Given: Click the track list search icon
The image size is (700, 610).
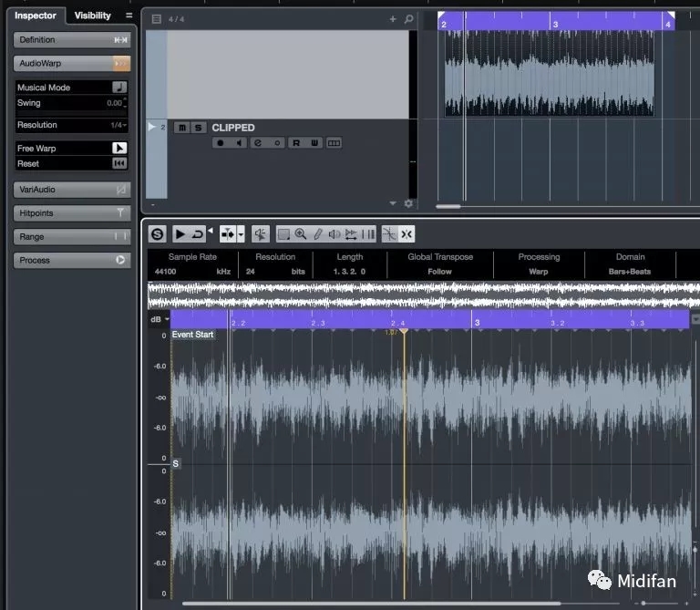Looking at the screenshot, I should pos(408,18).
